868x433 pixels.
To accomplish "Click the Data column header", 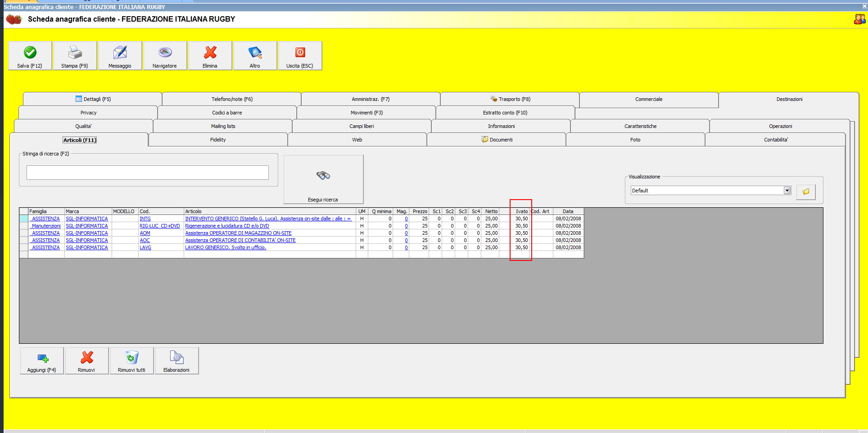I will 568,211.
